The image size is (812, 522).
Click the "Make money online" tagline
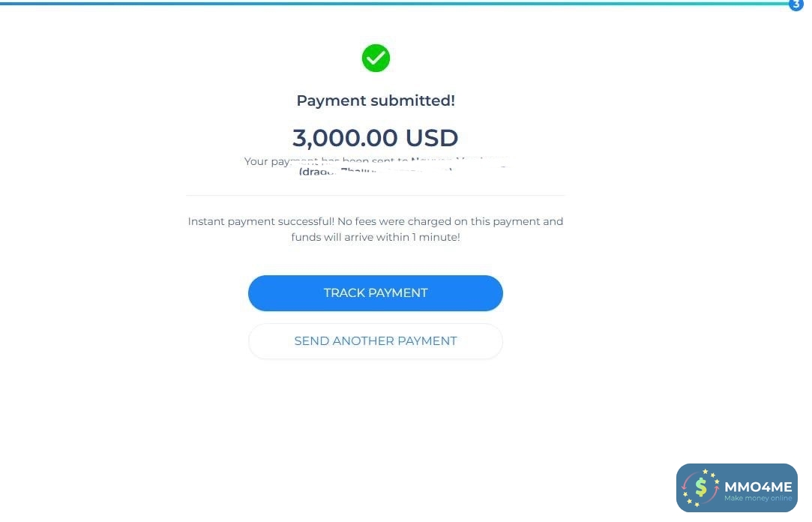(x=758, y=498)
